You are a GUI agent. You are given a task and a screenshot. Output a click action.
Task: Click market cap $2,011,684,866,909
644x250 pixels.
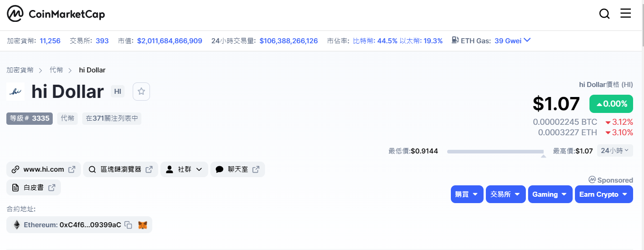click(x=170, y=41)
